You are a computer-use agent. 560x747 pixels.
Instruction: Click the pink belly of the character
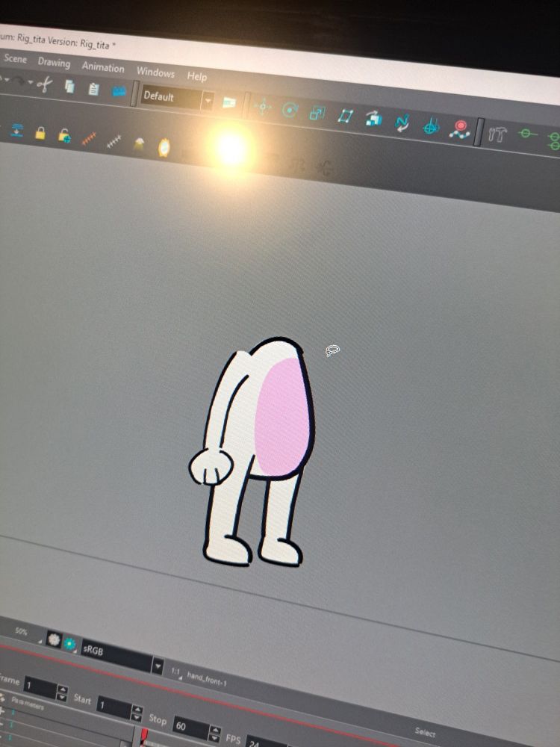pyautogui.click(x=282, y=418)
